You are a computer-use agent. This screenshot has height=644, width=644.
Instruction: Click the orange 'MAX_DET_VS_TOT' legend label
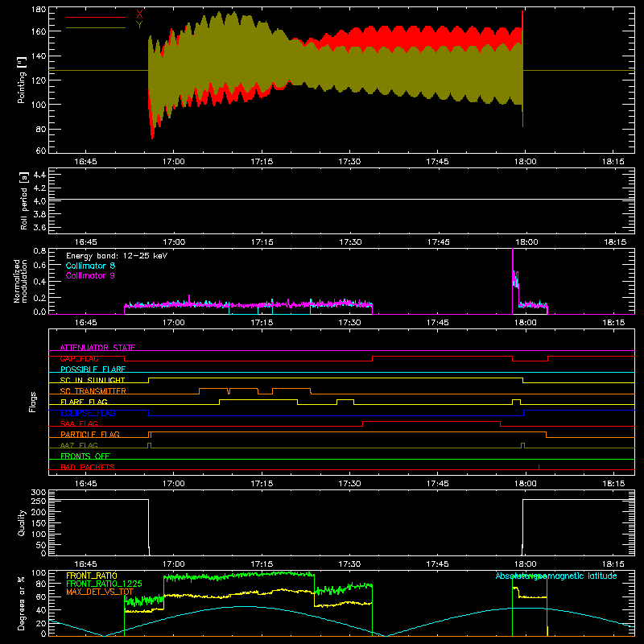tap(100, 592)
